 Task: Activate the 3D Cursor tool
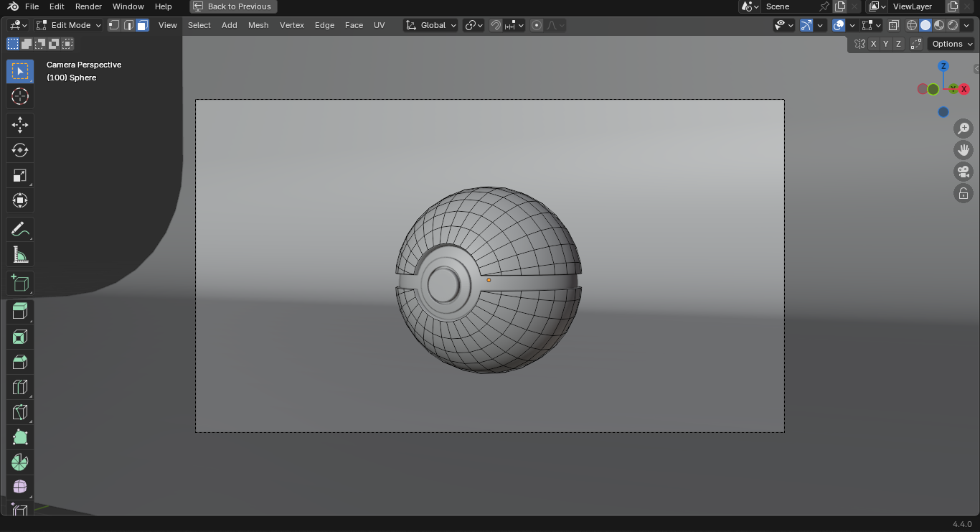pyautogui.click(x=20, y=96)
